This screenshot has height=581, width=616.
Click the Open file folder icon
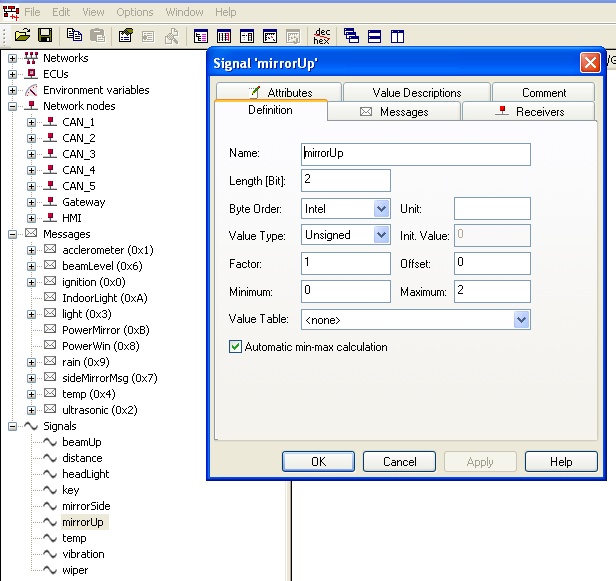point(22,36)
